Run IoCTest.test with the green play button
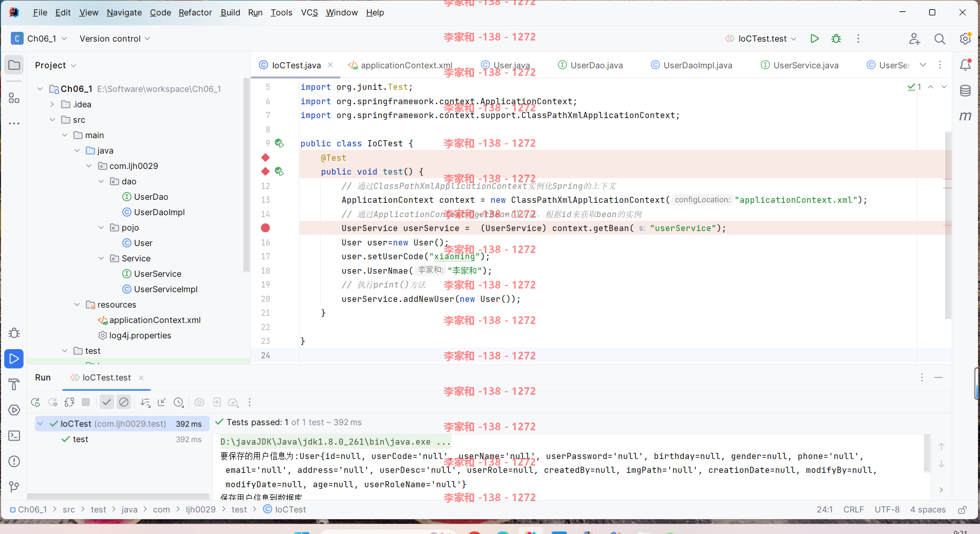This screenshot has height=534, width=980. point(814,39)
